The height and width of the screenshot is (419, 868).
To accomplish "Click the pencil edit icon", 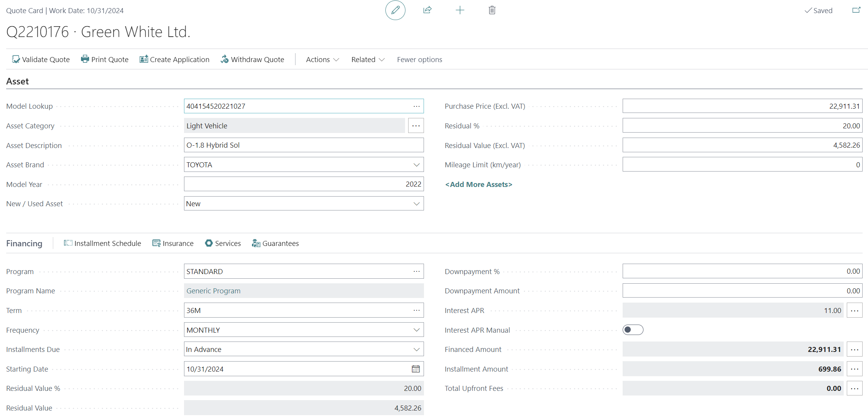I will [x=395, y=10].
